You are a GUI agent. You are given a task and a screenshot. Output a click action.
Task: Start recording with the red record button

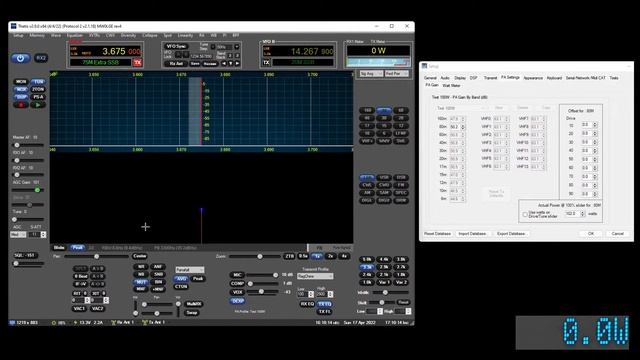[21, 105]
